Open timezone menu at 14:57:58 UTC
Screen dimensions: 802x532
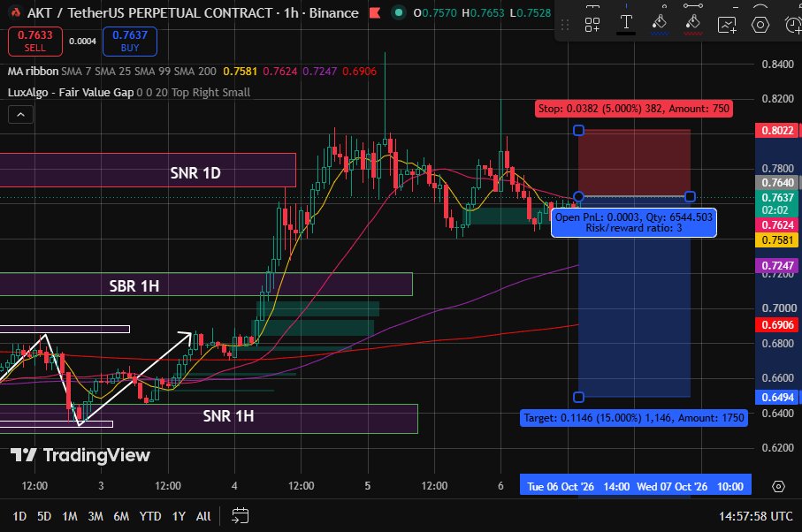tap(755, 516)
